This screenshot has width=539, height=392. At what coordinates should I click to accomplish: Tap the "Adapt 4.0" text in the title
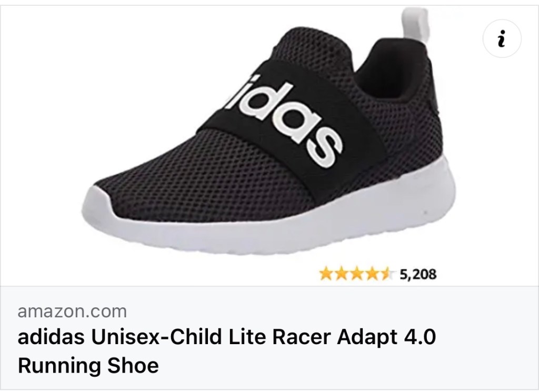386,337
